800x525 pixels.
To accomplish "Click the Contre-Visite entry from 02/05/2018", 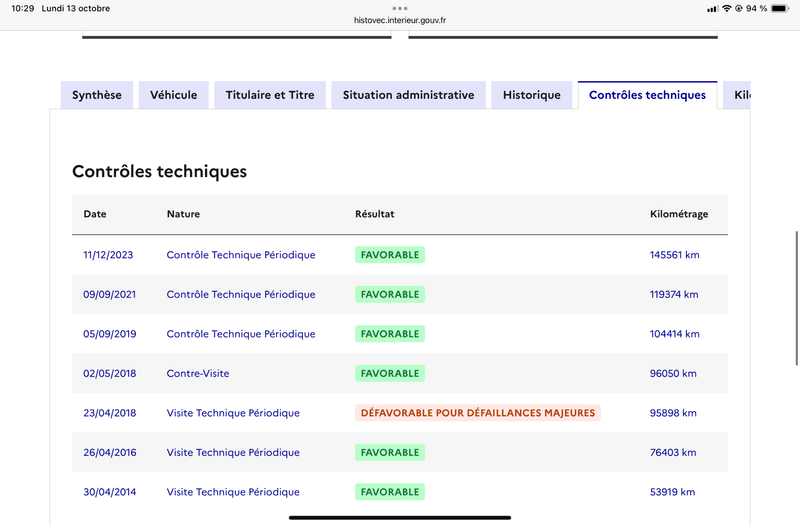I will coord(198,373).
